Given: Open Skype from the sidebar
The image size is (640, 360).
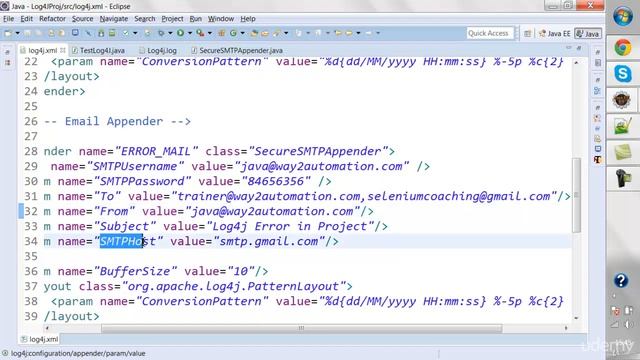Looking at the screenshot, I should click(622, 74).
